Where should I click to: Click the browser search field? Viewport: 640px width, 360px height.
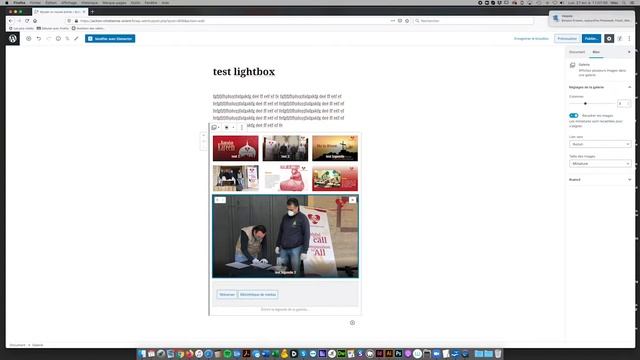(473, 20)
